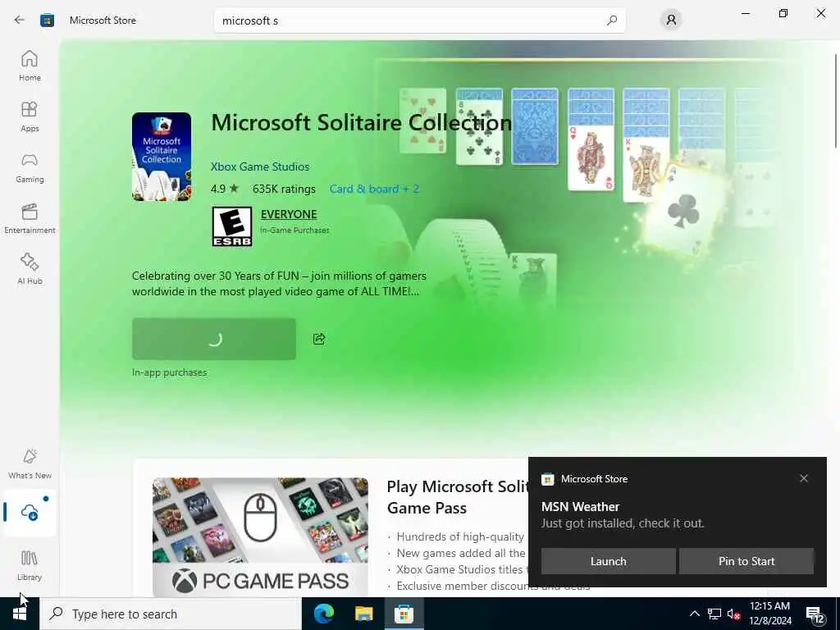The width and height of the screenshot is (840, 630).
Task: Open Home in the Store sidebar
Action: 30,66
